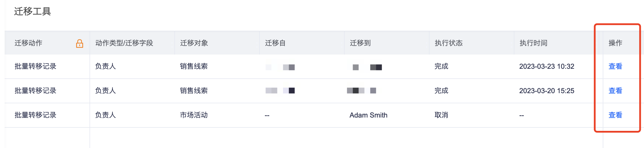Screen dimensions: 644x148
Task: Select the 2023-03-20 15:25 timestamp
Action: [546, 91]
